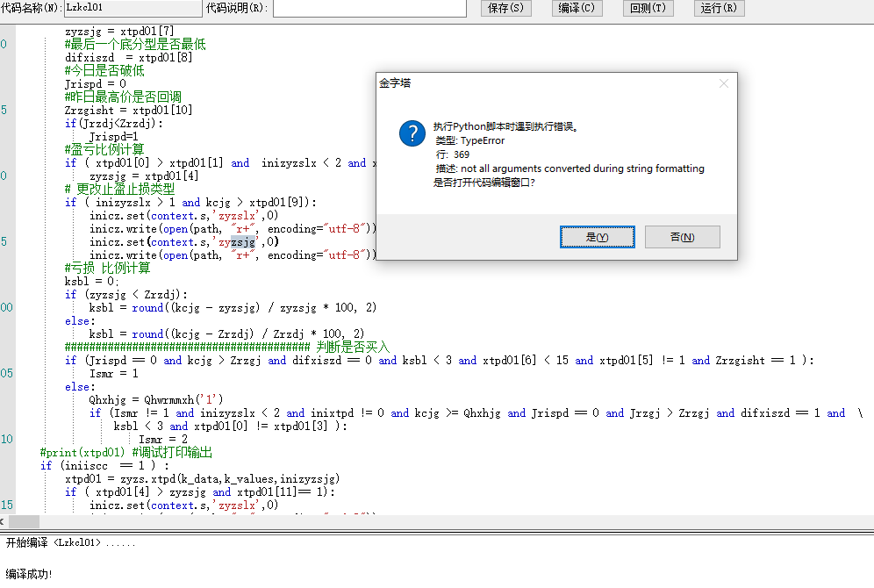Click the '编译成功!' output message
Screen dimensions: 874x588
[29, 573]
